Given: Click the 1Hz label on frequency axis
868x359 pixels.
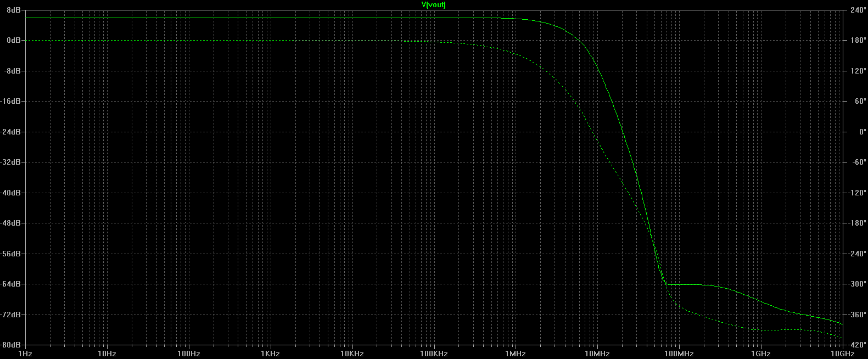Looking at the screenshot, I should click(25, 354).
